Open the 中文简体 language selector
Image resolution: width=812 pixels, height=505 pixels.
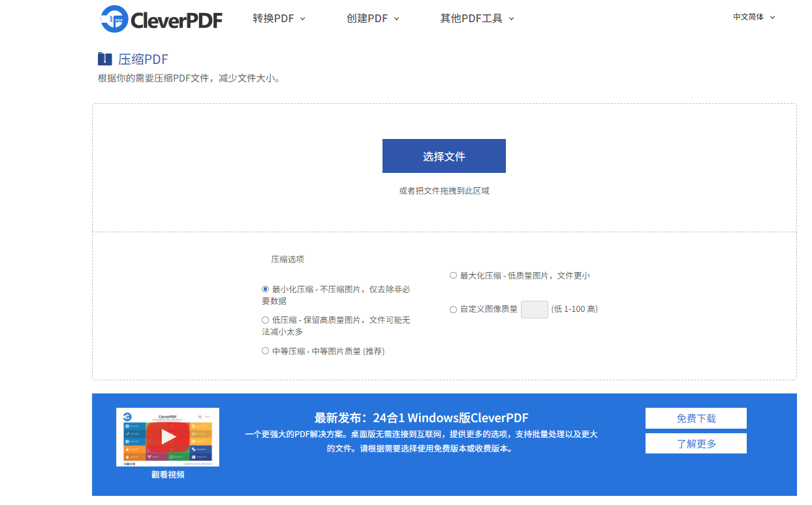coord(753,17)
